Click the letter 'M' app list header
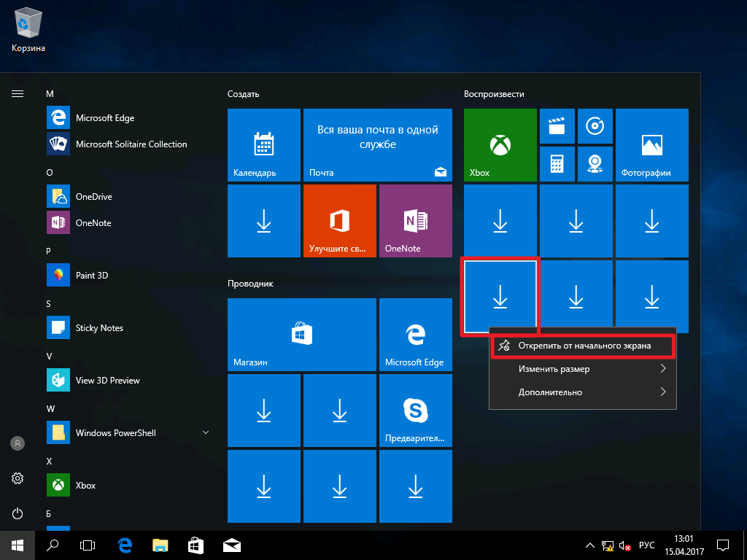Screen dimensions: 747x560 [x=50, y=94]
